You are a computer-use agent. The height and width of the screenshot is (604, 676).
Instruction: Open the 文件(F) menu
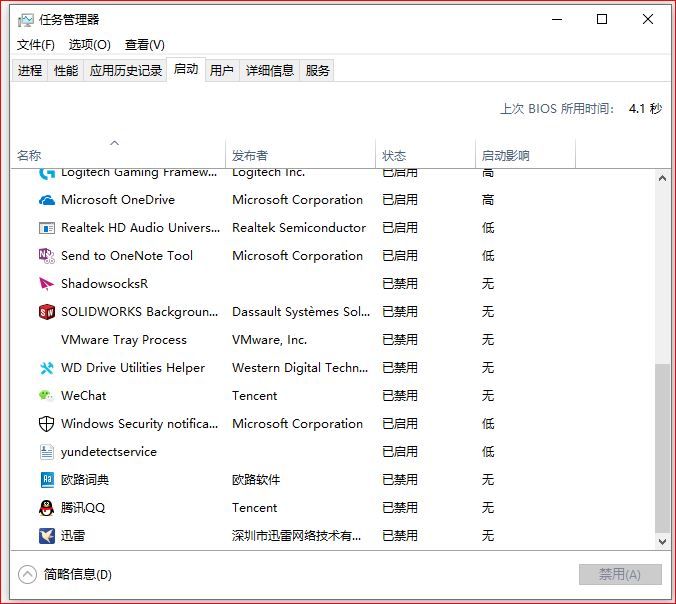tap(36, 45)
